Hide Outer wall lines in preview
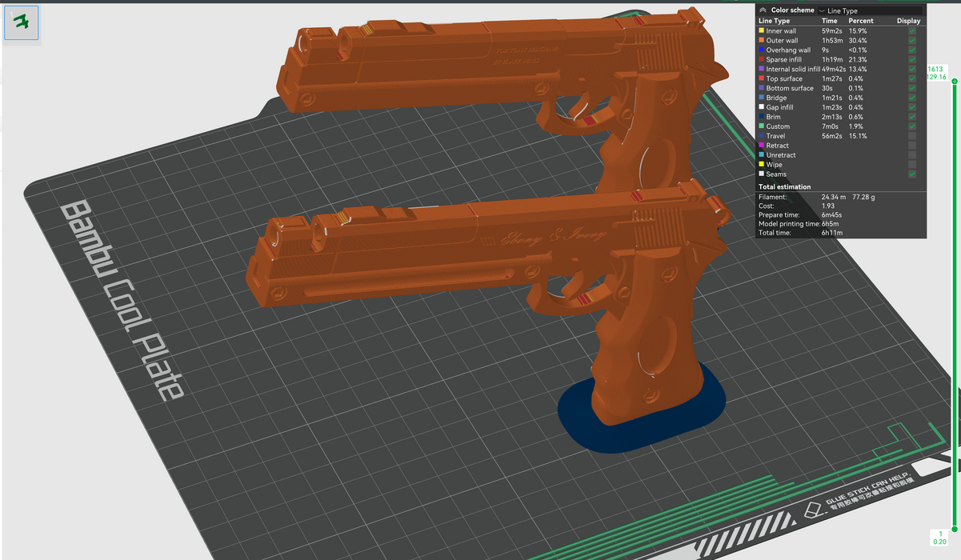961x560 pixels. pyautogui.click(x=912, y=40)
